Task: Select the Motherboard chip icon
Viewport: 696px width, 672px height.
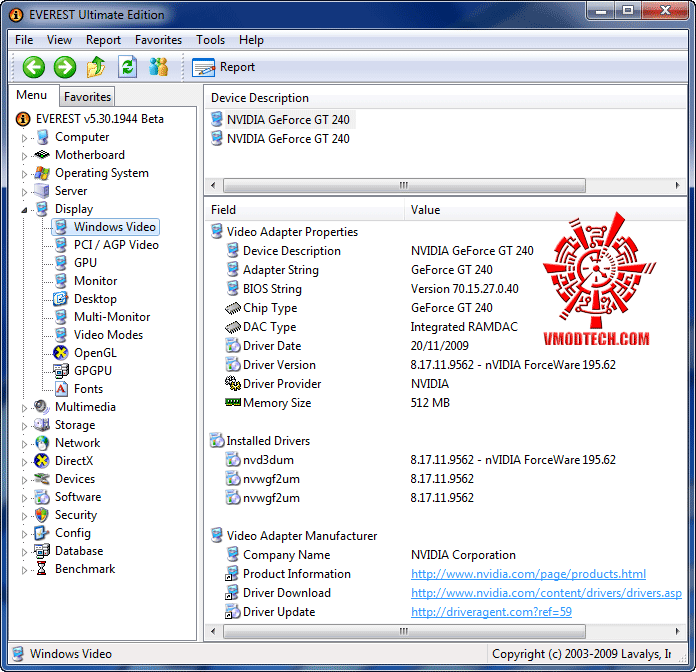Action: [42, 155]
